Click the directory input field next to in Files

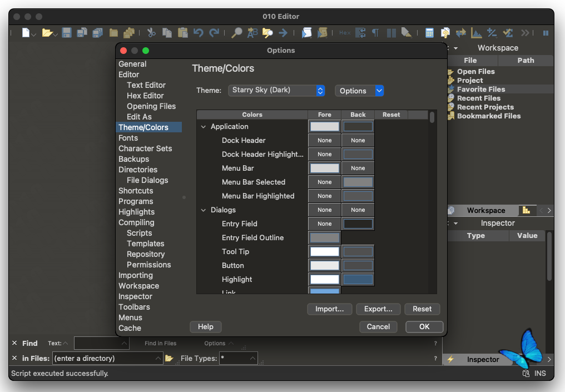[106, 358]
